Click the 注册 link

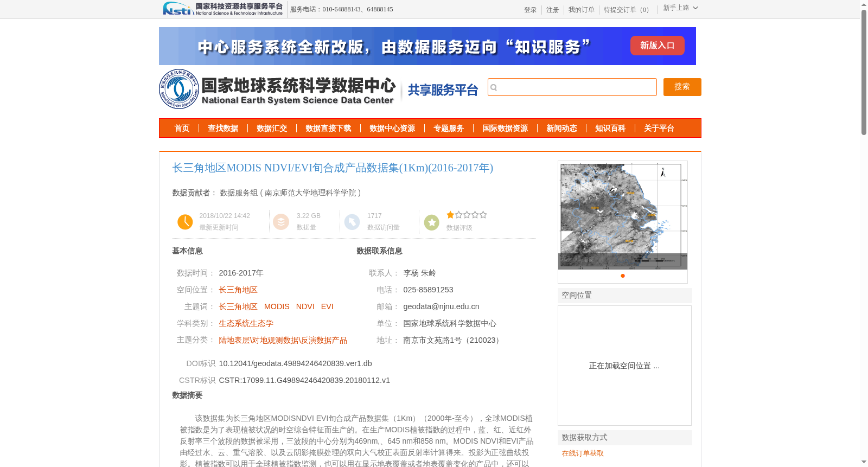click(x=553, y=10)
